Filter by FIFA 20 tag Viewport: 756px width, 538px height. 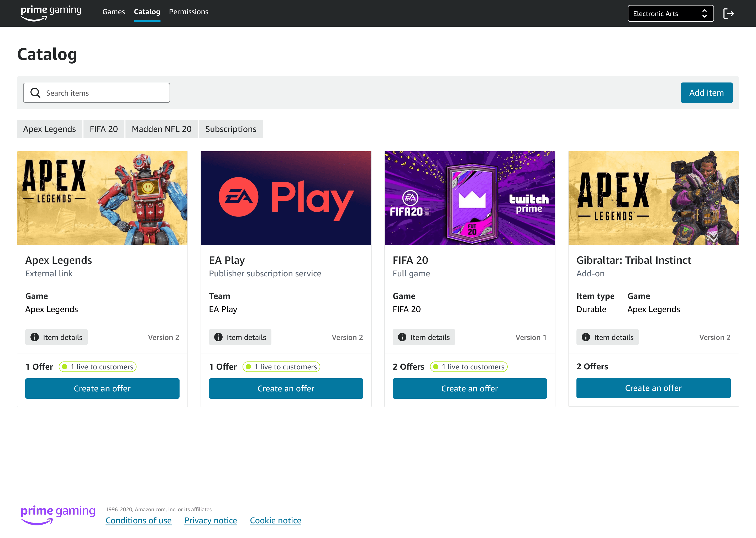tap(104, 129)
